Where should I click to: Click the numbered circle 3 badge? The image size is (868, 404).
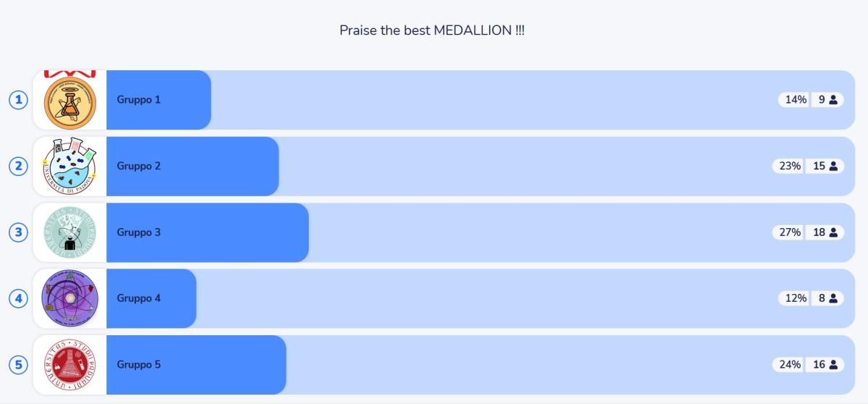coord(18,232)
